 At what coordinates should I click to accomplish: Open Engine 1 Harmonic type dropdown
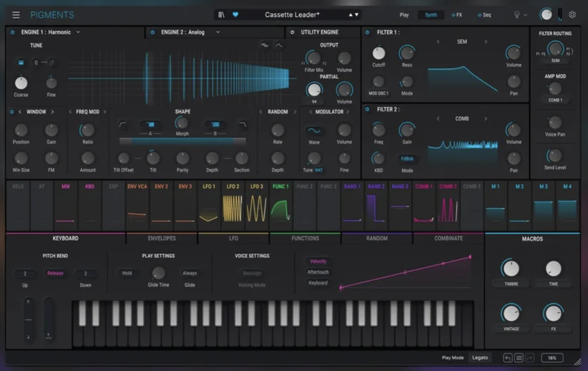(x=78, y=32)
